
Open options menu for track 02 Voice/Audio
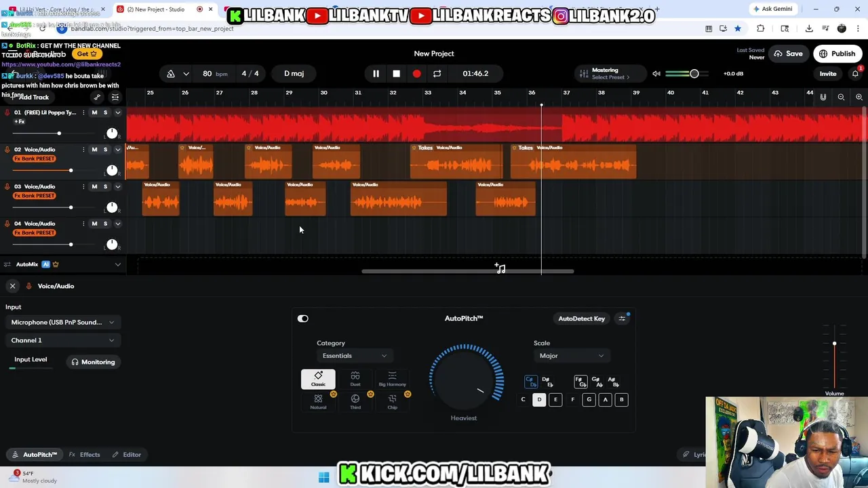[83, 149]
